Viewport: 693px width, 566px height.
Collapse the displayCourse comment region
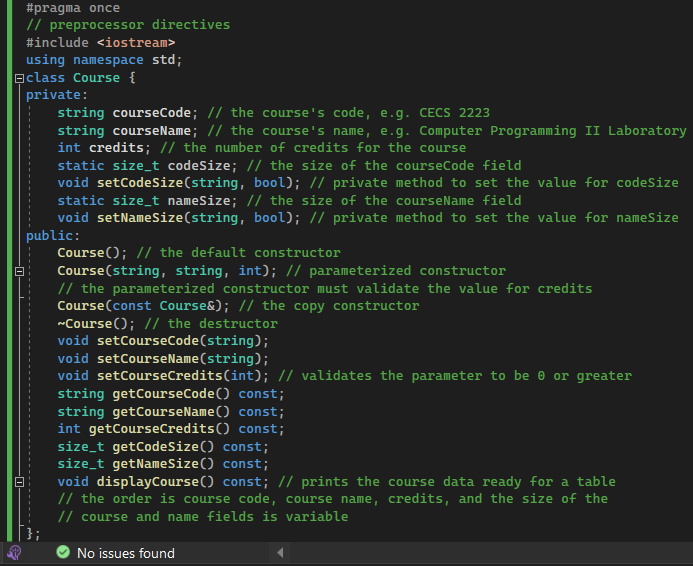19,482
